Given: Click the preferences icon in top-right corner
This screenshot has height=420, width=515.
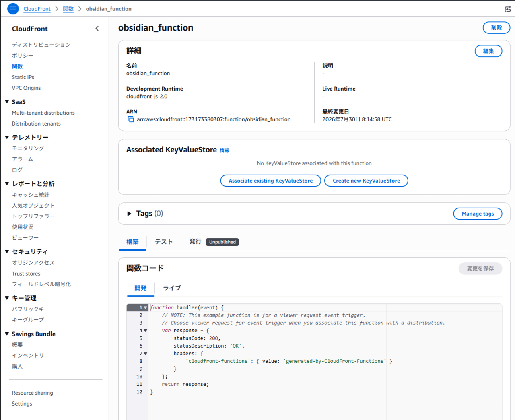Looking at the screenshot, I should tap(507, 9).
